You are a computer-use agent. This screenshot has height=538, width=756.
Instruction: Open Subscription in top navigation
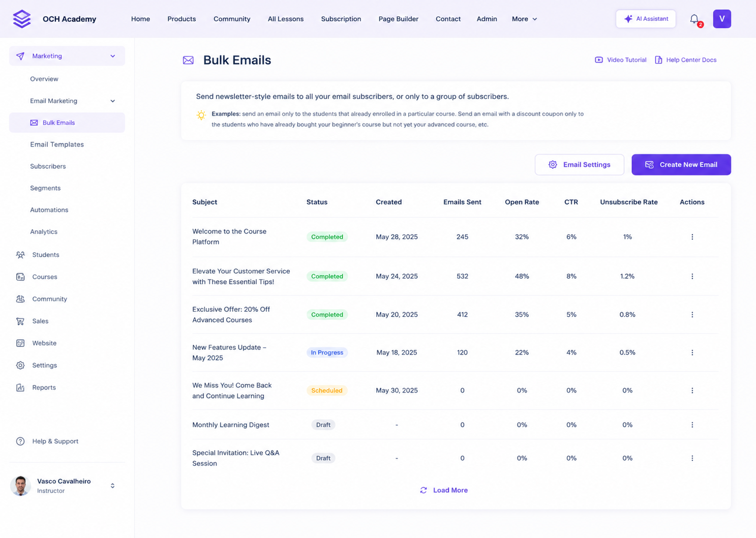click(341, 19)
